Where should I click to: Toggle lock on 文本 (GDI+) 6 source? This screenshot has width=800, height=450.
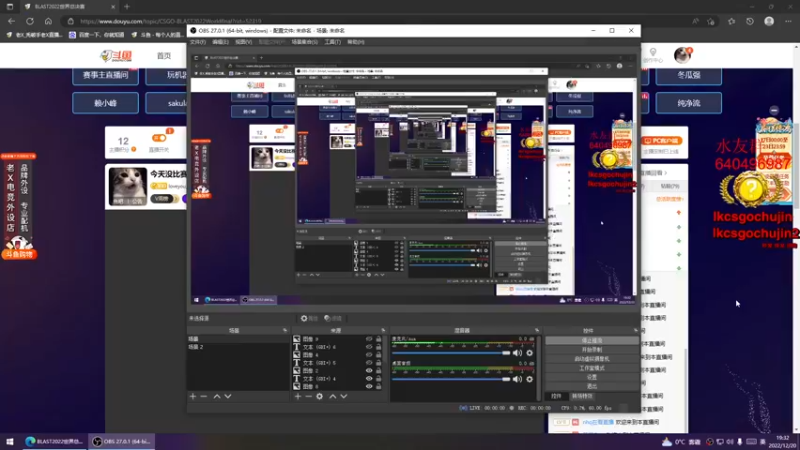click(379, 347)
